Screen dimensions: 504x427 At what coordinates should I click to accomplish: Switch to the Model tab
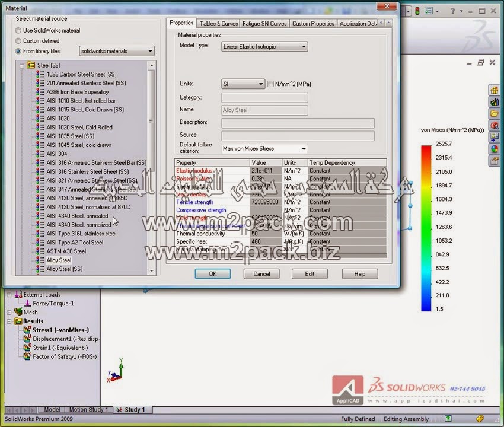(52, 410)
